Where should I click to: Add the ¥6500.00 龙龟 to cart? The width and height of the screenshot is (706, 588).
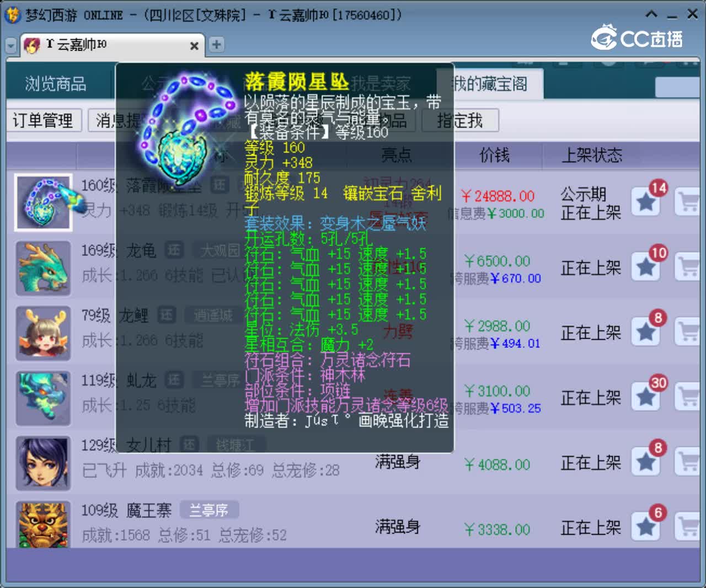(688, 268)
